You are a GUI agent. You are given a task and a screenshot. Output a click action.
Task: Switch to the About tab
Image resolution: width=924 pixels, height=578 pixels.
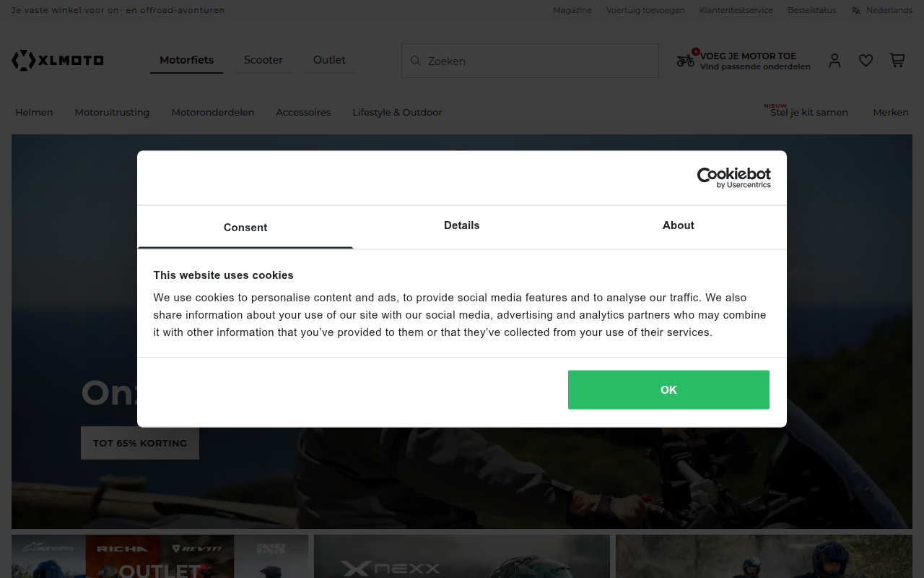coord(679,225)
